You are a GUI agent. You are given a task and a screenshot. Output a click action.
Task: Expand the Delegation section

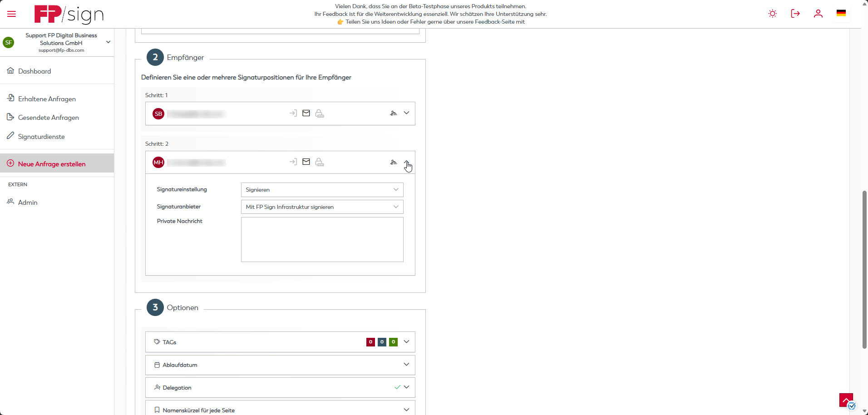coord(406,387)
